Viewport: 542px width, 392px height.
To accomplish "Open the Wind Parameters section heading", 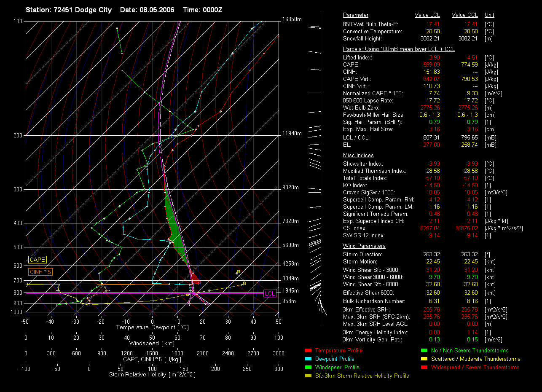I will (364, 246).
